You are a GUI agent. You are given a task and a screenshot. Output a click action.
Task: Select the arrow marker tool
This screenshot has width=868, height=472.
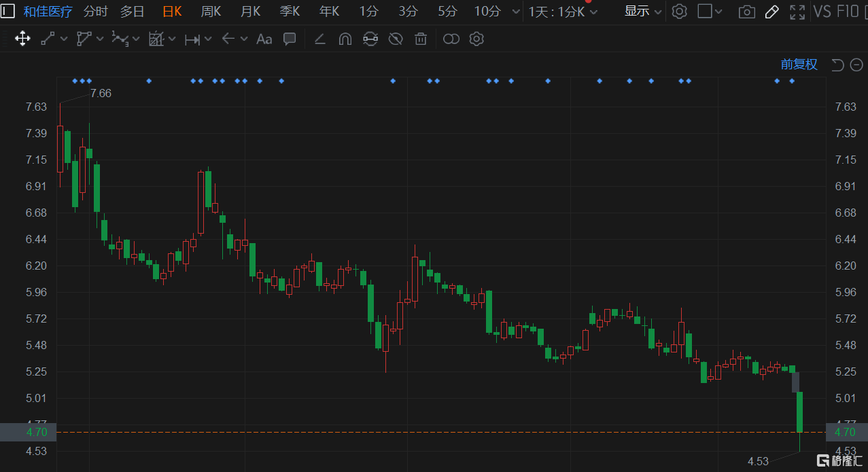[228, 39]
